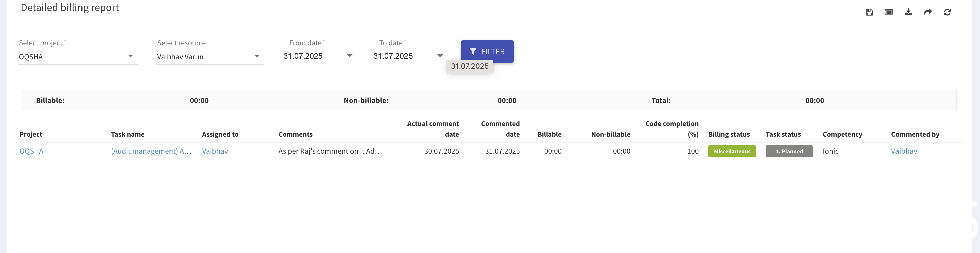The width and height of the screenshot is (980, 253).
Task: Open the Audit management task link
Action: 151,151
